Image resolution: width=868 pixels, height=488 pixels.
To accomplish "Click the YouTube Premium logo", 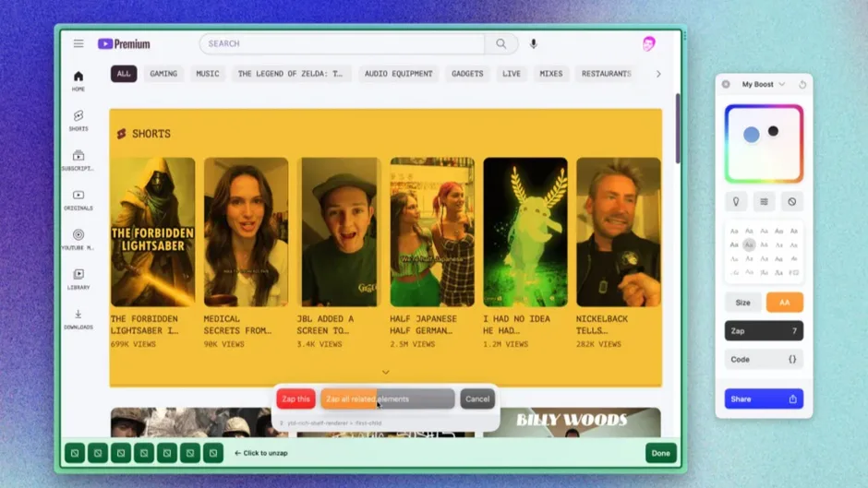I will pos(124,43).
